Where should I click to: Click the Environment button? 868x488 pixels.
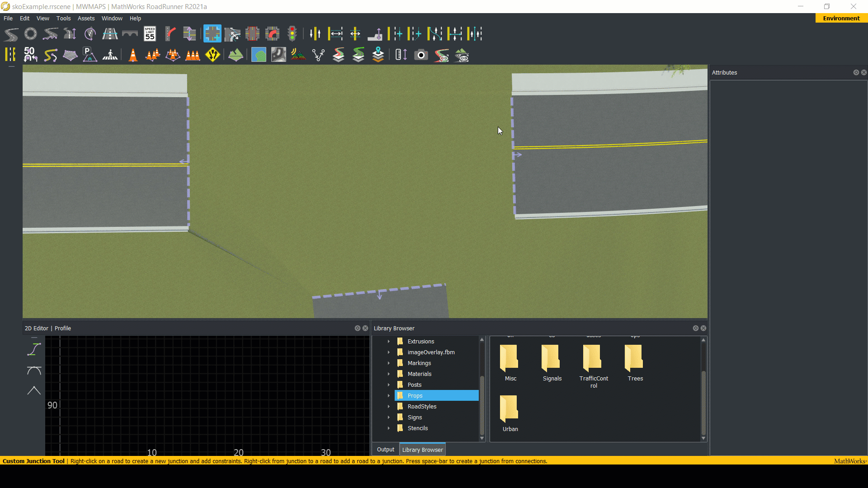coord(841,19)
